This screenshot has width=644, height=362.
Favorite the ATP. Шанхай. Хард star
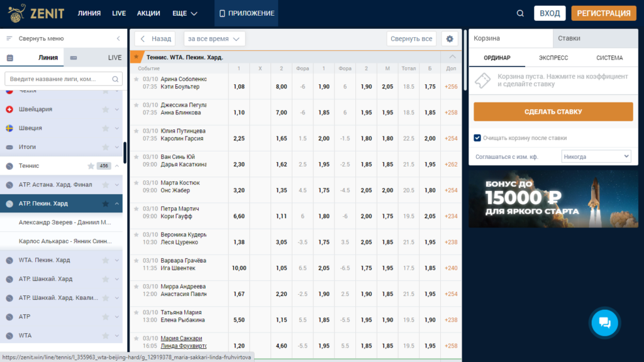tap(106, 279)
